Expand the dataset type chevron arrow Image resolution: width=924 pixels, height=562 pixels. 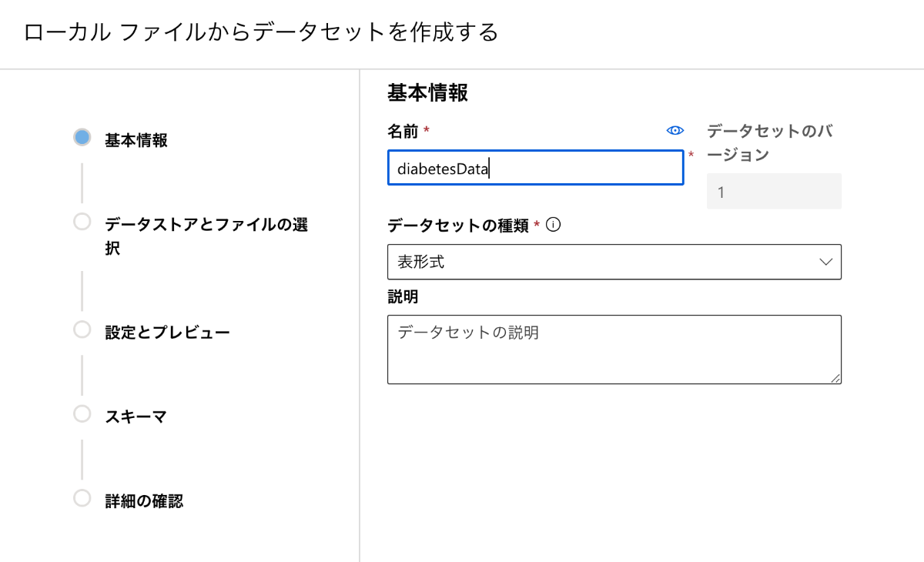[826, 262]
